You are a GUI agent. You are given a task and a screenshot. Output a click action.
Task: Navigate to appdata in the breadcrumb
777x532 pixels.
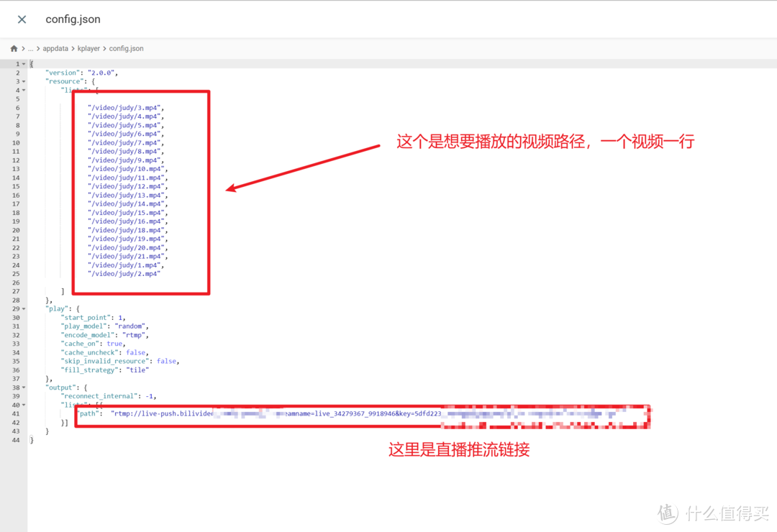[x=55, y=49]
